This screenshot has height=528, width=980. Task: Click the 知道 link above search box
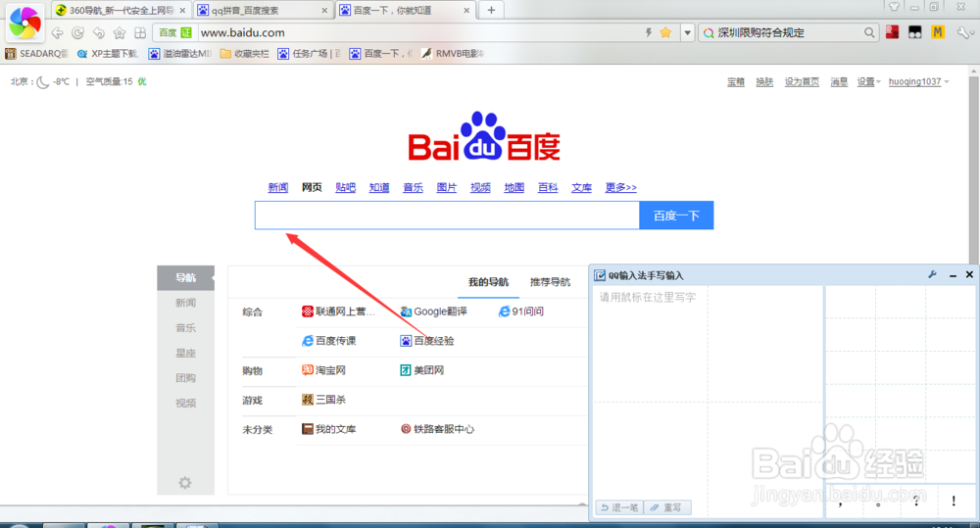tap(378, 187)
